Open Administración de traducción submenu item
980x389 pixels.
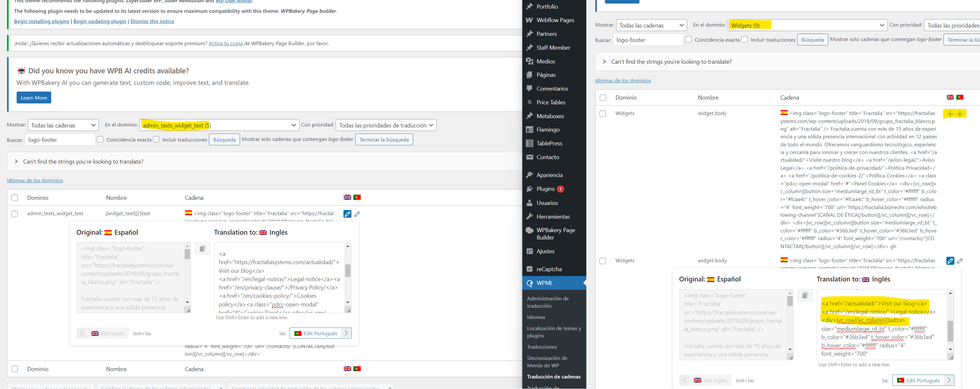click(547, 302)
